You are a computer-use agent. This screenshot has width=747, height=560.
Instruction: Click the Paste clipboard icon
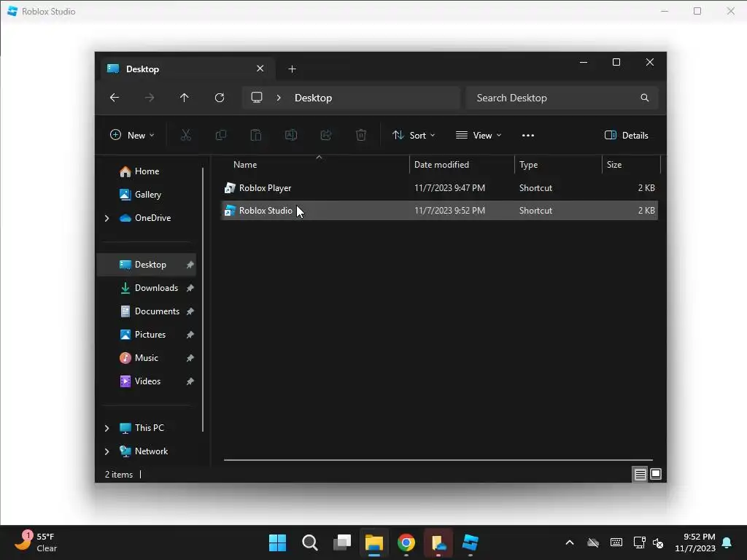point(256,135)
